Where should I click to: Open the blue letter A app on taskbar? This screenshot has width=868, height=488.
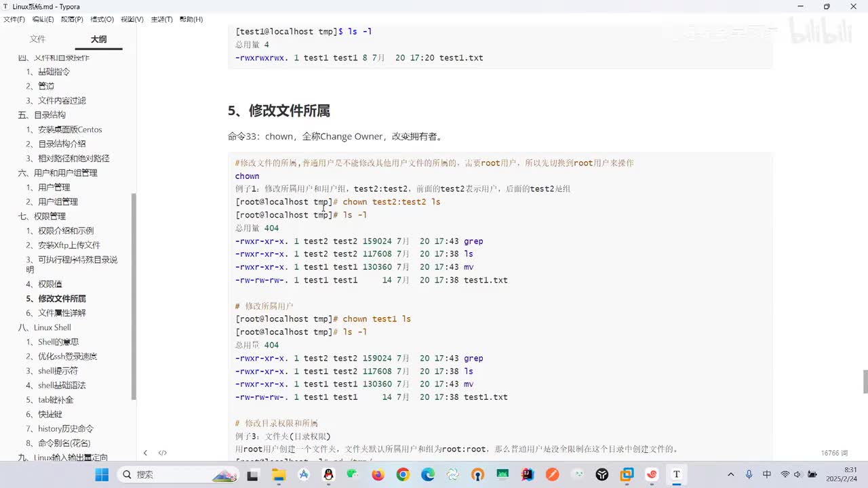click(304, 475)
